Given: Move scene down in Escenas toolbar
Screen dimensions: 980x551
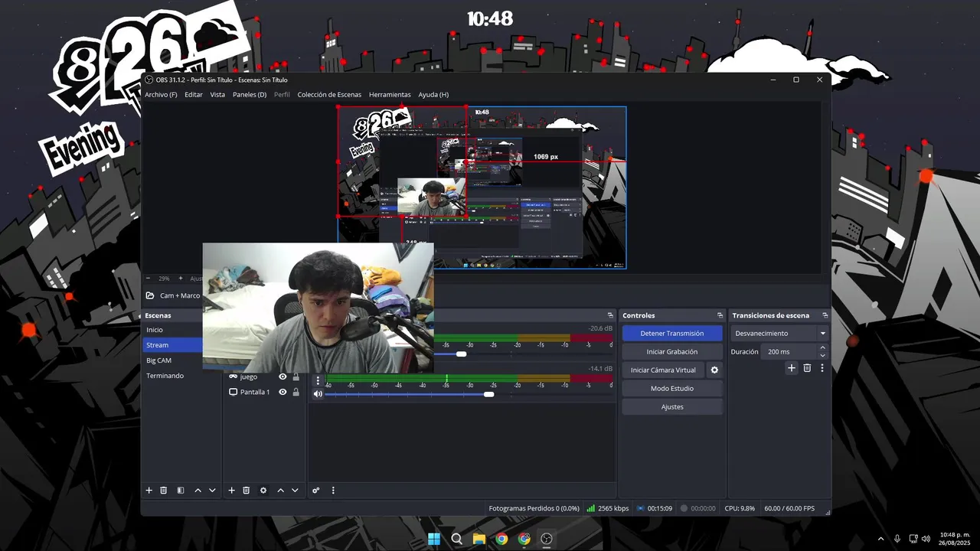Looking at the screenshot, I should tap(212, 491).
